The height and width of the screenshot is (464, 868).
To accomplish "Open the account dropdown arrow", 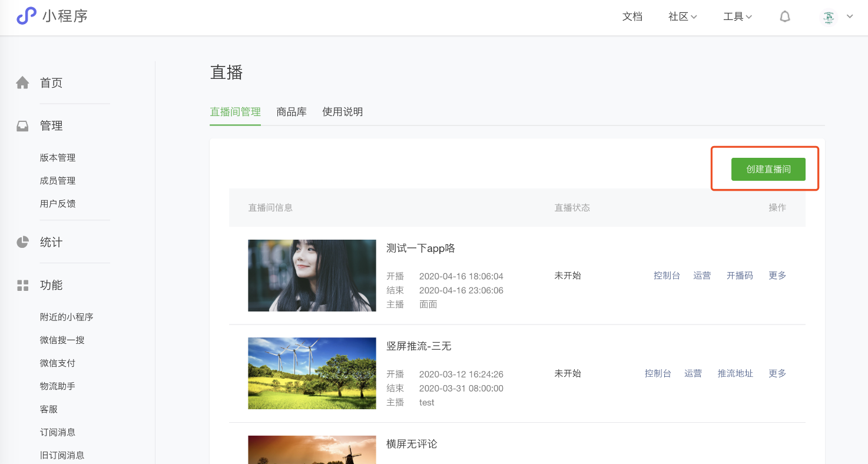I will [x=850, y=16].
